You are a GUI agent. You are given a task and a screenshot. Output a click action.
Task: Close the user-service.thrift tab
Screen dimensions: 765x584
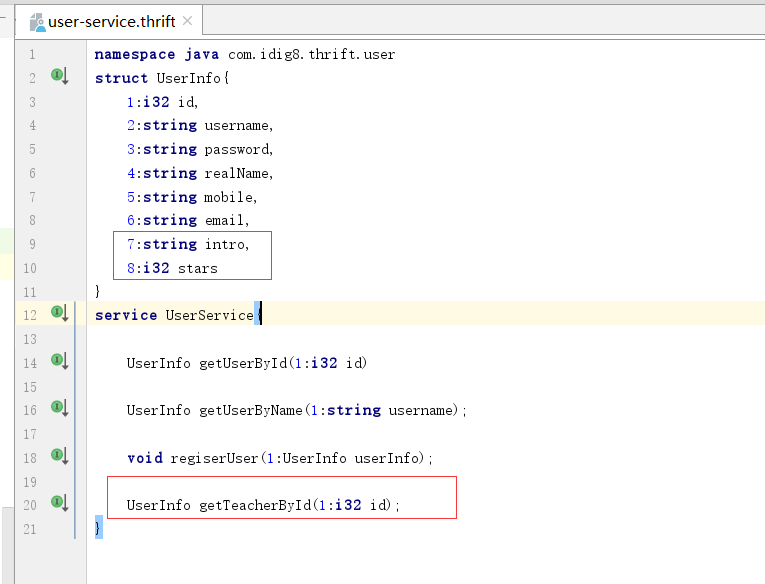point(187,21)
